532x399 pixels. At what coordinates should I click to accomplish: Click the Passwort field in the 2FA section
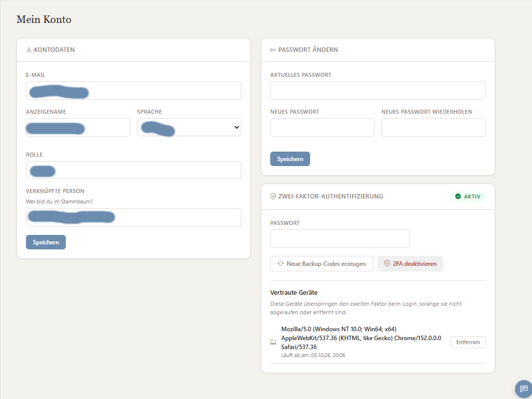tap(340, 239)
